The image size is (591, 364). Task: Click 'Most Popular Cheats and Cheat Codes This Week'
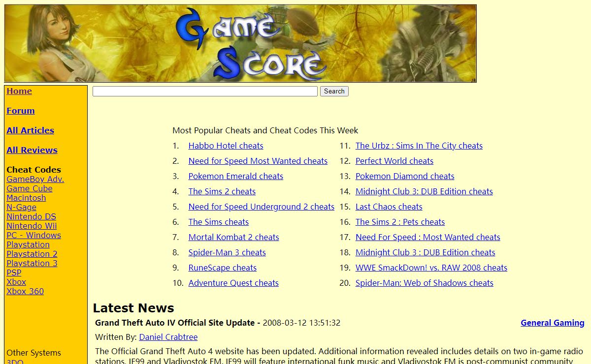265,130
